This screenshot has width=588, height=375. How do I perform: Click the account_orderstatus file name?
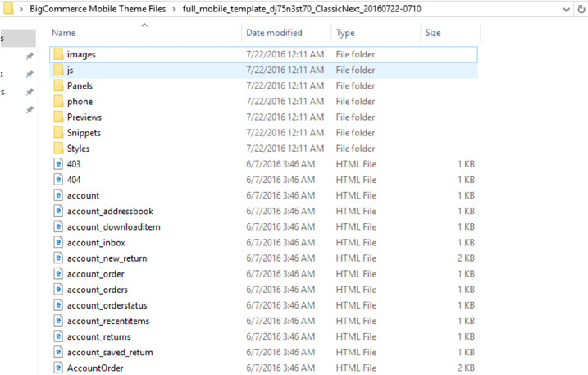click(107, 305)
